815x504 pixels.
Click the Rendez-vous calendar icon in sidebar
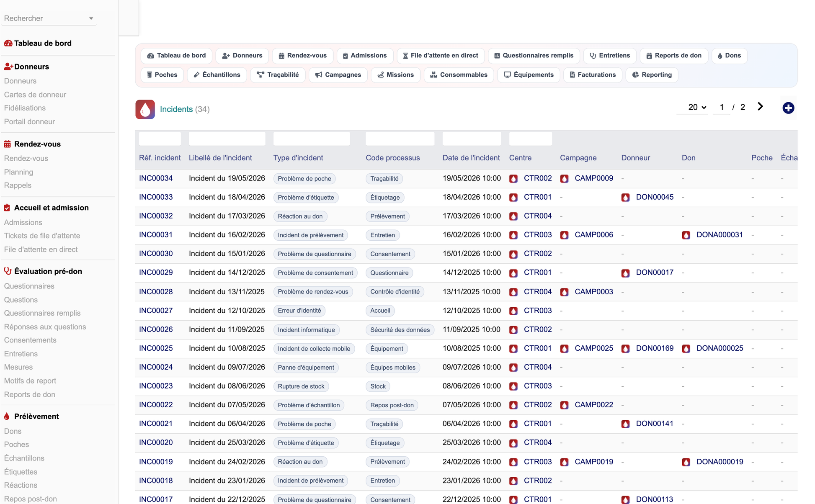(8, 144)
